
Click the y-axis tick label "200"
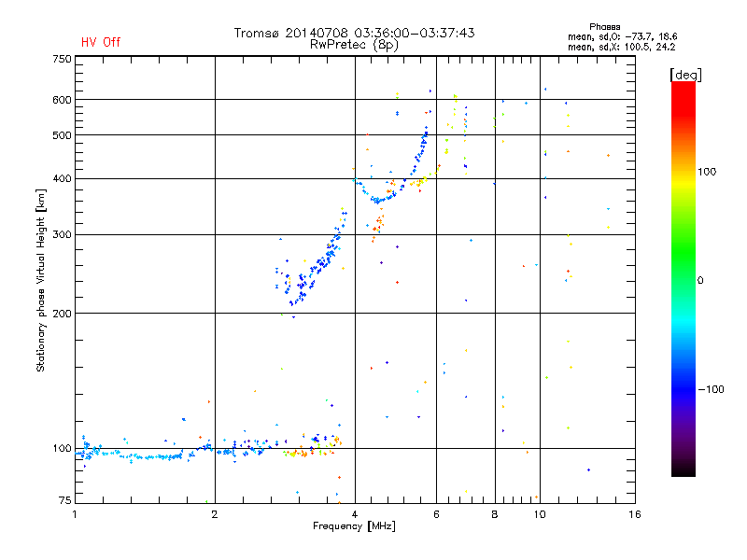point(63,314)
